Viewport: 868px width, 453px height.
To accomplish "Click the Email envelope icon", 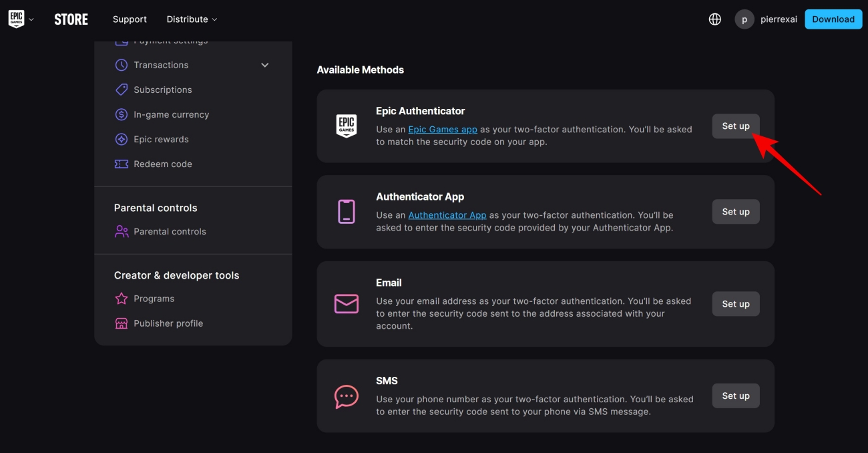I will pos(346,304).
